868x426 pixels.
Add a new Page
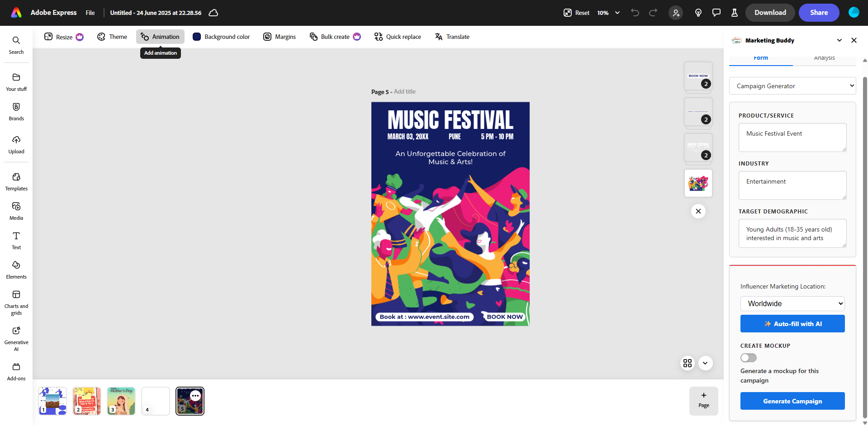point(704,401)
